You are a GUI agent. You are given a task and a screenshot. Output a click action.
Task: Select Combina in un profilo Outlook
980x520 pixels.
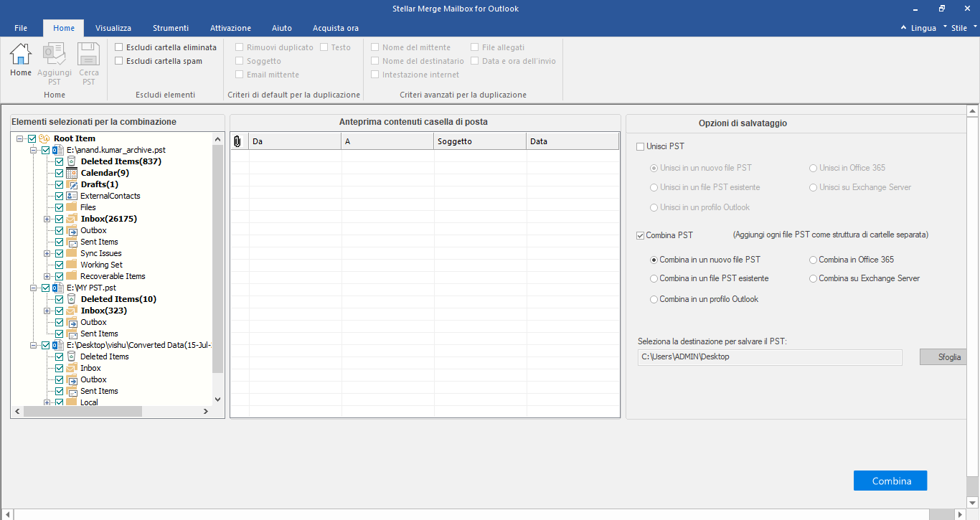click(654, 299)
